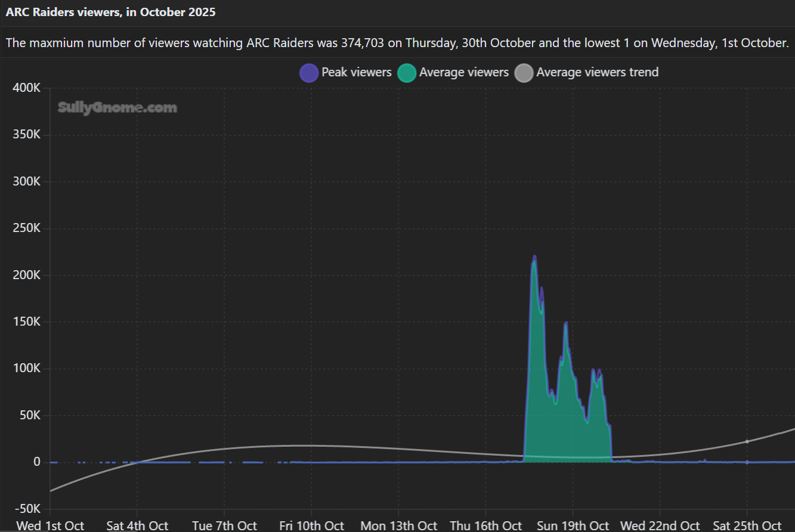Image resolution: width=795 pixels, height=532 pixels.
Task: Toggle the Peak viewers legend circle
Action: 309,73
